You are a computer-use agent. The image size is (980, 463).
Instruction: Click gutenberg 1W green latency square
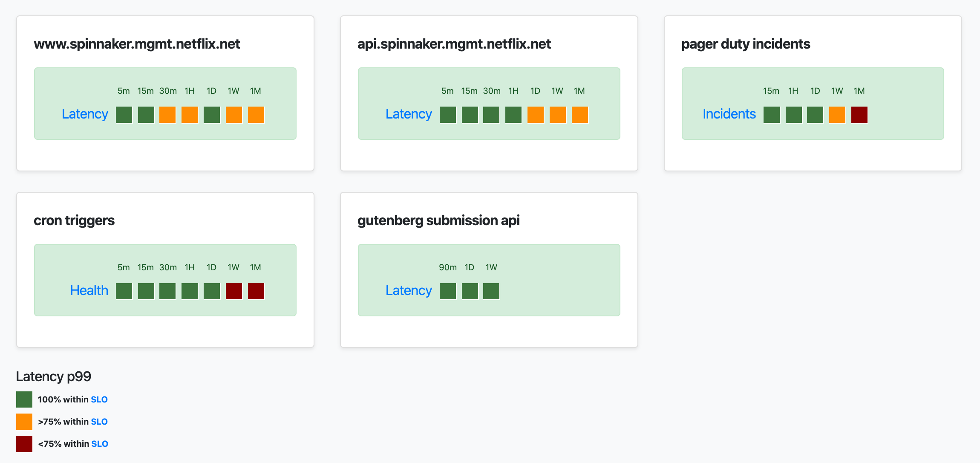pos(491,291)
